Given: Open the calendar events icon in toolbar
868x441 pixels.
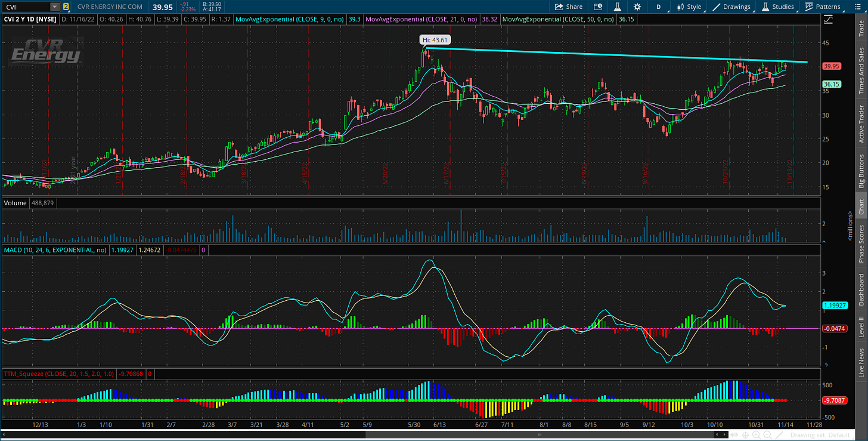Looking at the screenshot, I should (x=598, y=7).
